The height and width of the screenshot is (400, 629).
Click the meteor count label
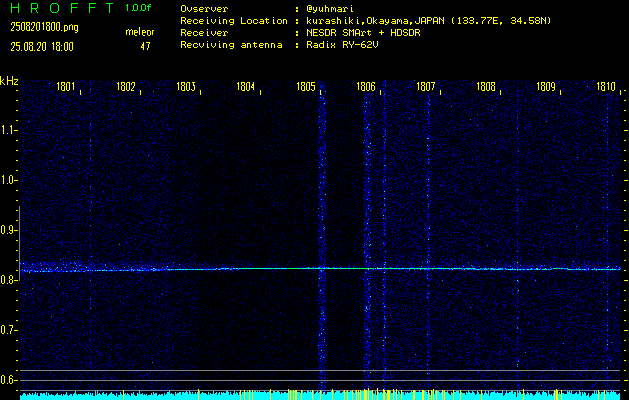140,32
